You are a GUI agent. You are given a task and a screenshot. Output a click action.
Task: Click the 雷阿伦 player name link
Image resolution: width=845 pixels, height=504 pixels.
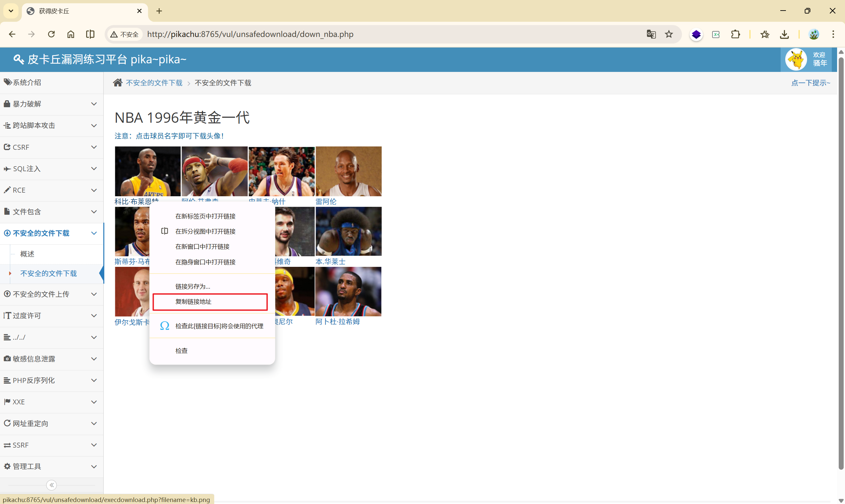pos(325,202)
